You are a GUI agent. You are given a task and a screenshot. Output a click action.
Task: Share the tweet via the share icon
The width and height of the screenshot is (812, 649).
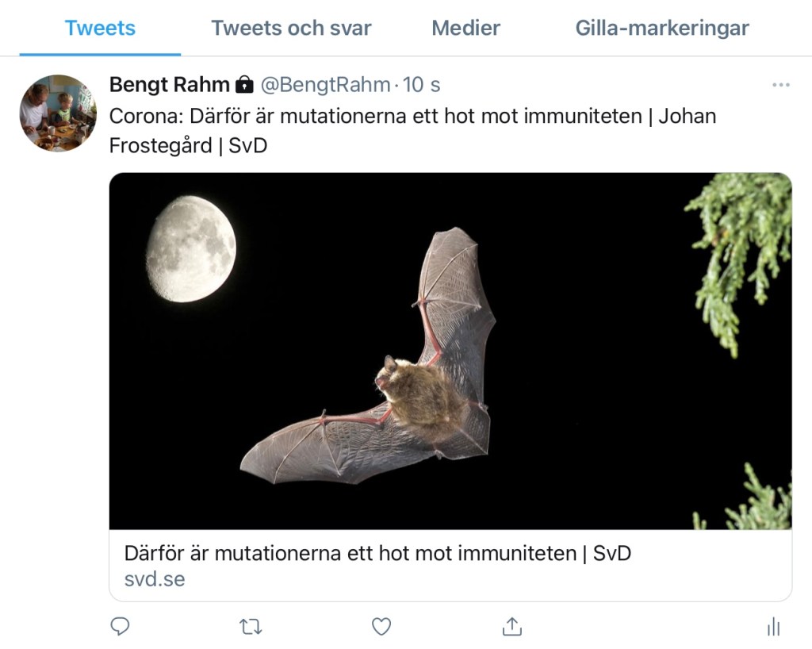coord(512,627)
